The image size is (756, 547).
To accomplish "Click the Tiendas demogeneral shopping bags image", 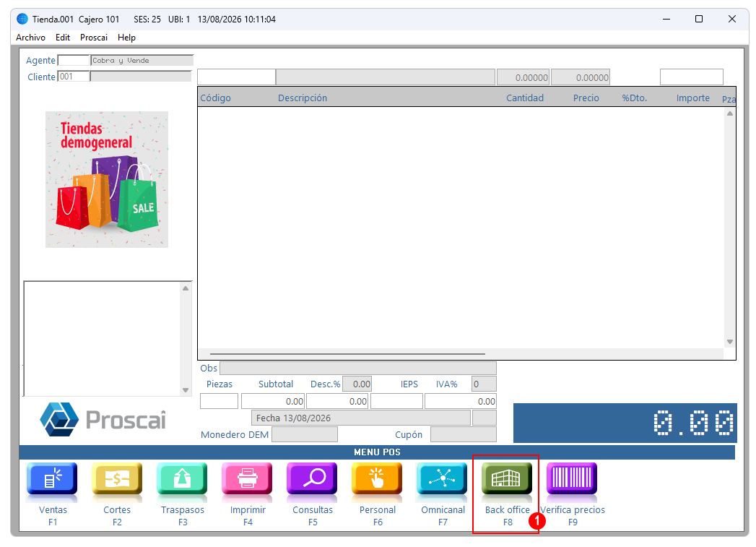I will click(107, 179).
